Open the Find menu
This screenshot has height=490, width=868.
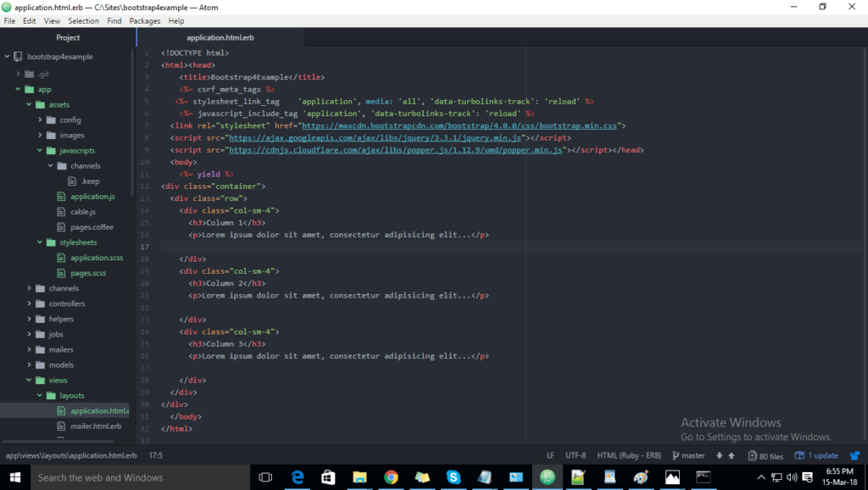pos(114,21)
